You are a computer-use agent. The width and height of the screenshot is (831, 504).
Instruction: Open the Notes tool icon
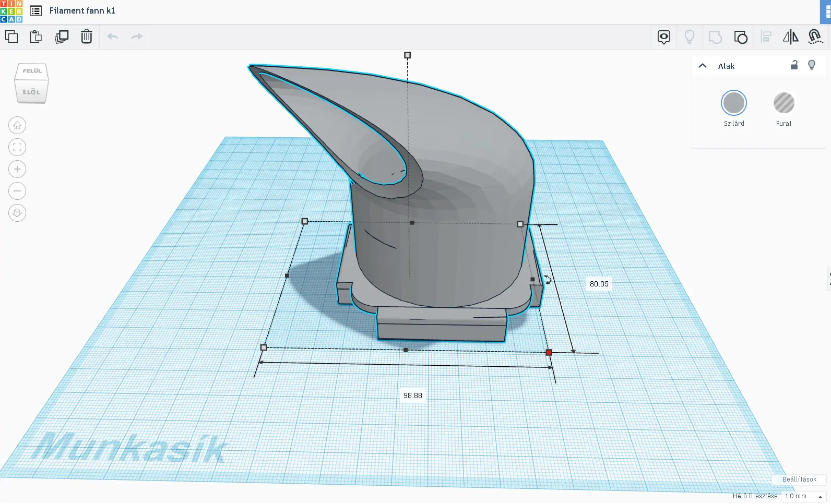tap(664, 37)
